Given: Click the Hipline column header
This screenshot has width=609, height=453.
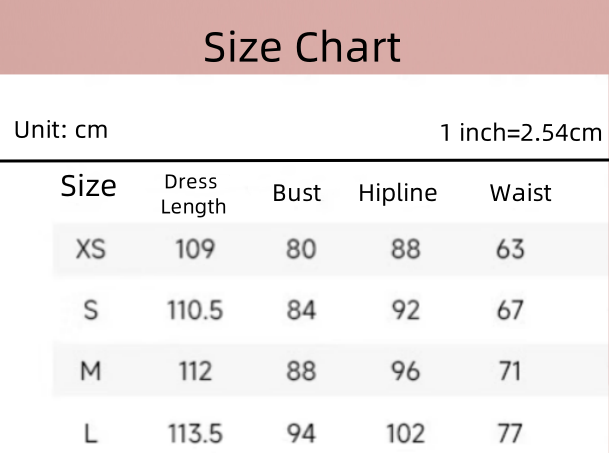Looking at the screenshot, I should (397, 193).
